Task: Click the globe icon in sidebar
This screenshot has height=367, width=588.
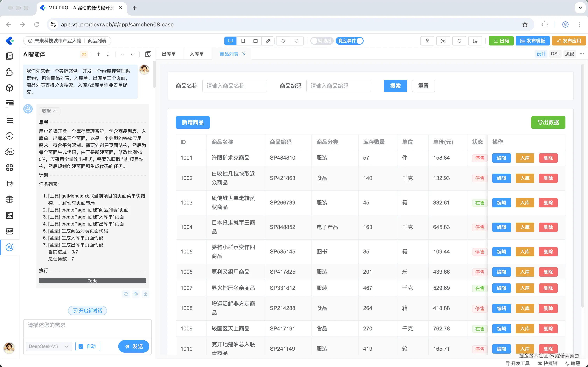Action: (x=10, y=199)
